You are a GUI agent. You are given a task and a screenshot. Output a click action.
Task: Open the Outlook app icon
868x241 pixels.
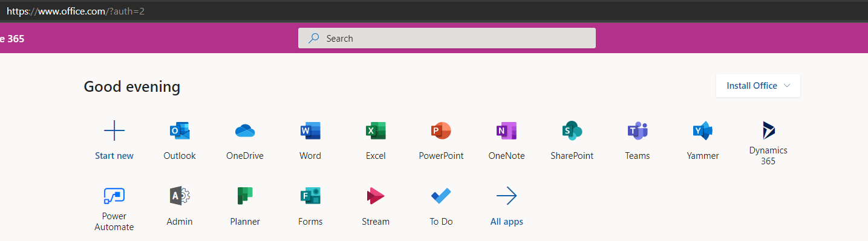(180, 130)
